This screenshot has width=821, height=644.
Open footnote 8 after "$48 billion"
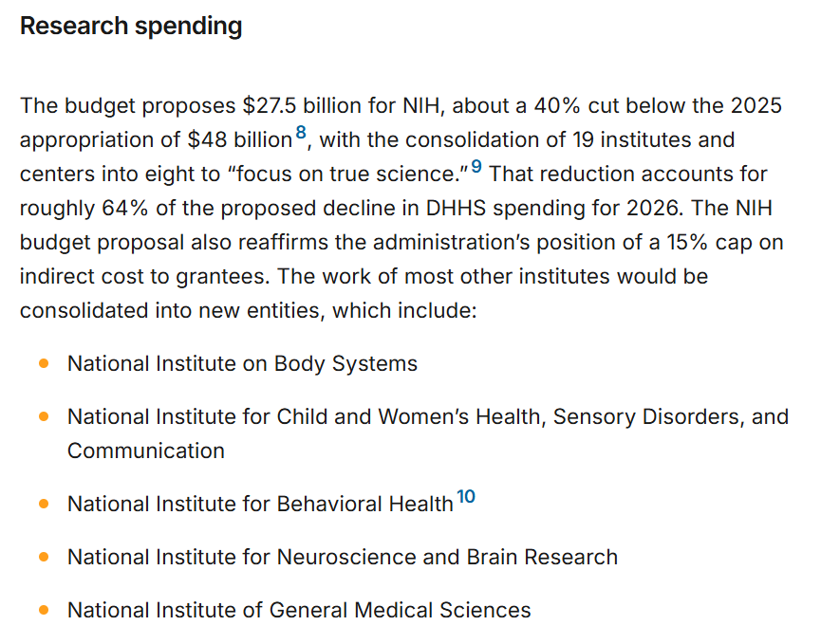[x=301, y=134]
